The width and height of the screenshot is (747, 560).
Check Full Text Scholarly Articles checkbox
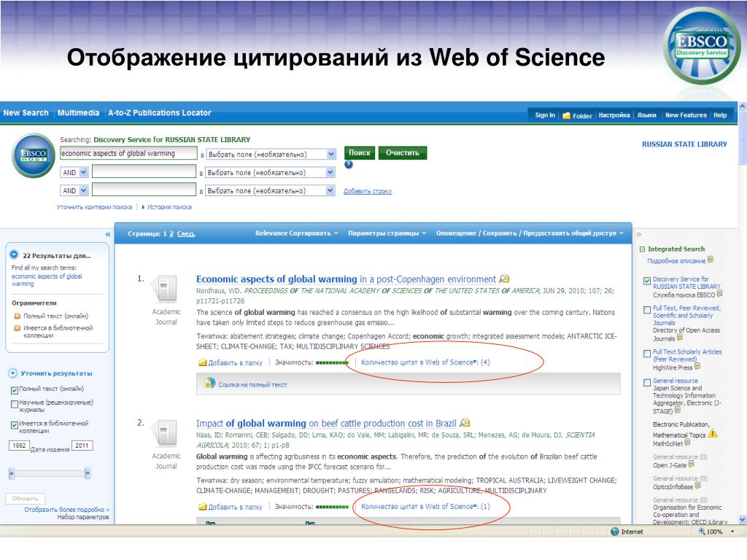pyautogui.click(x=646, y=354)
